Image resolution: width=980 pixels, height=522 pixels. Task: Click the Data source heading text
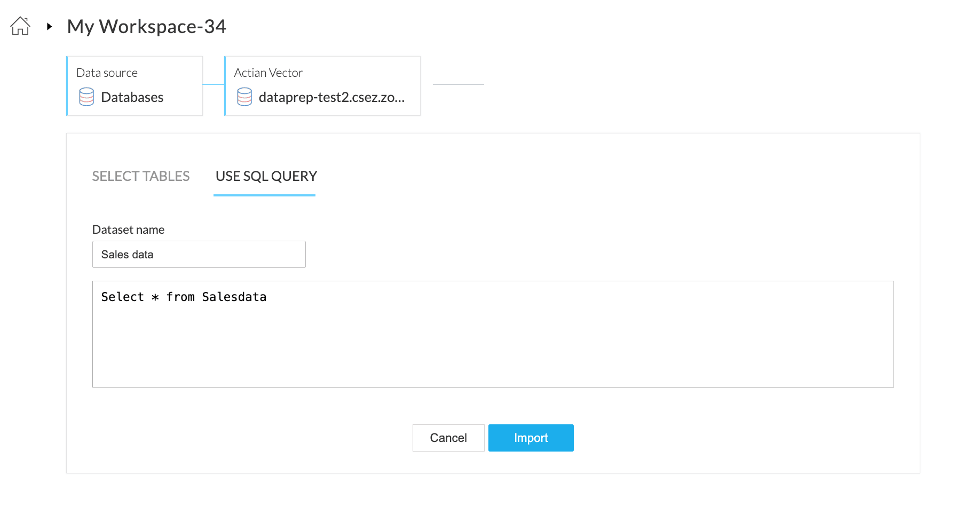107,73
